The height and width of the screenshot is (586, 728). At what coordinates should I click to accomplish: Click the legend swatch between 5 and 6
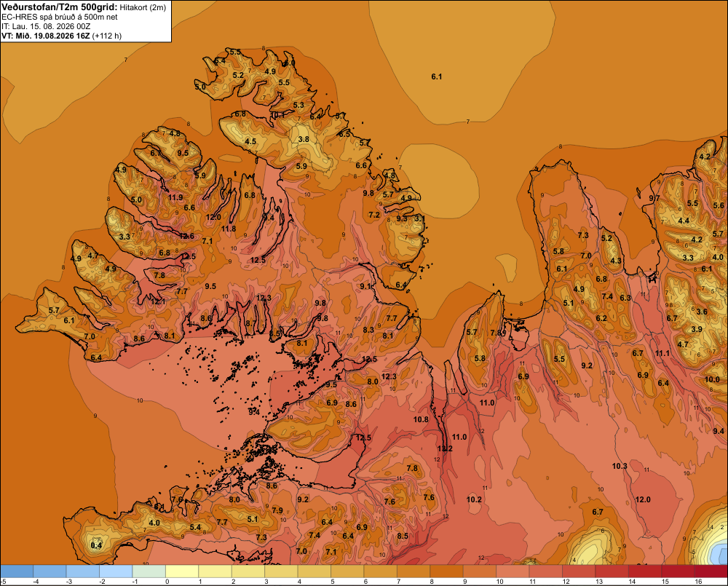click(348, 571)
